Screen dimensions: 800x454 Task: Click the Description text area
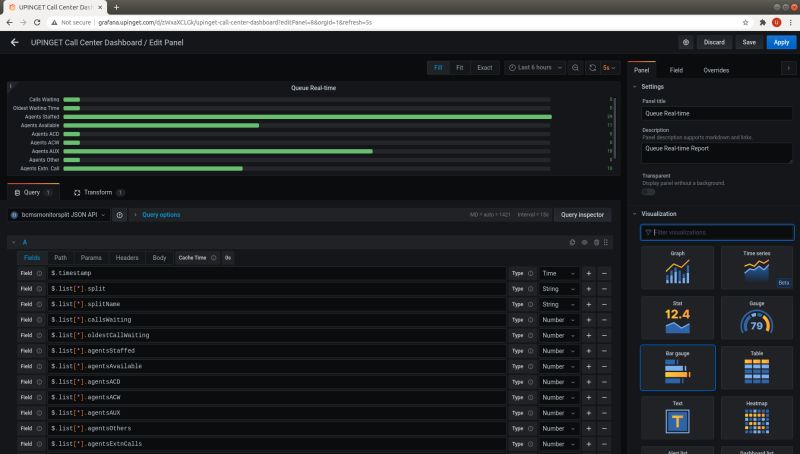click(x=717, y=153)
